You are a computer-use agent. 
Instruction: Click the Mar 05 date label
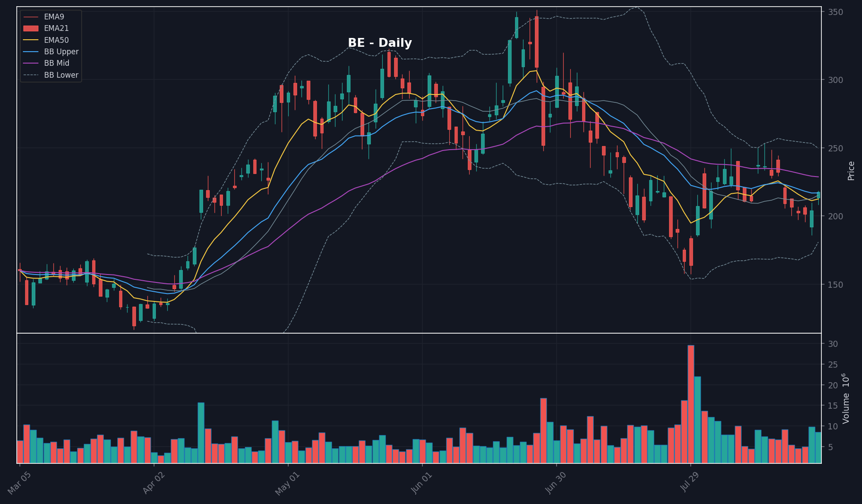point(19,483)
